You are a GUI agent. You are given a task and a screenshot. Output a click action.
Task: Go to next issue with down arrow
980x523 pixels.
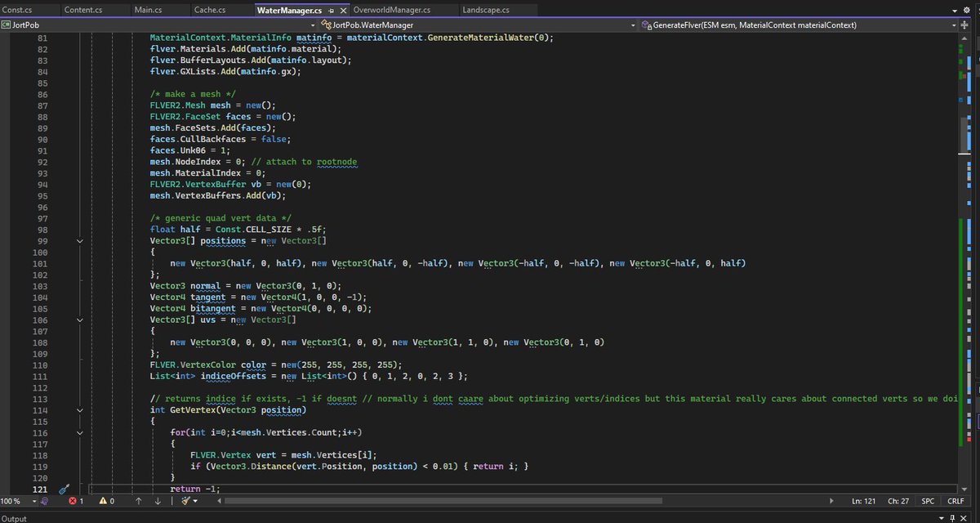[158, 501]
